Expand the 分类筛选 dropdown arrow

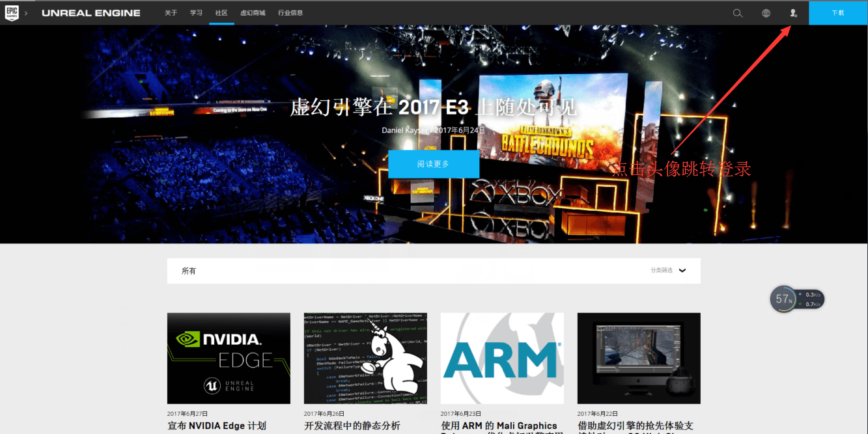click(682, 271)
